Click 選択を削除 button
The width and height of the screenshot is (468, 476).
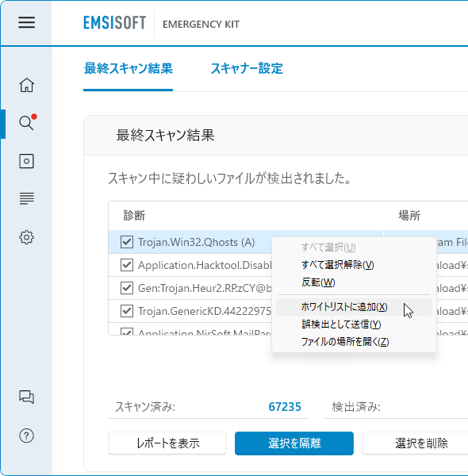415,443
